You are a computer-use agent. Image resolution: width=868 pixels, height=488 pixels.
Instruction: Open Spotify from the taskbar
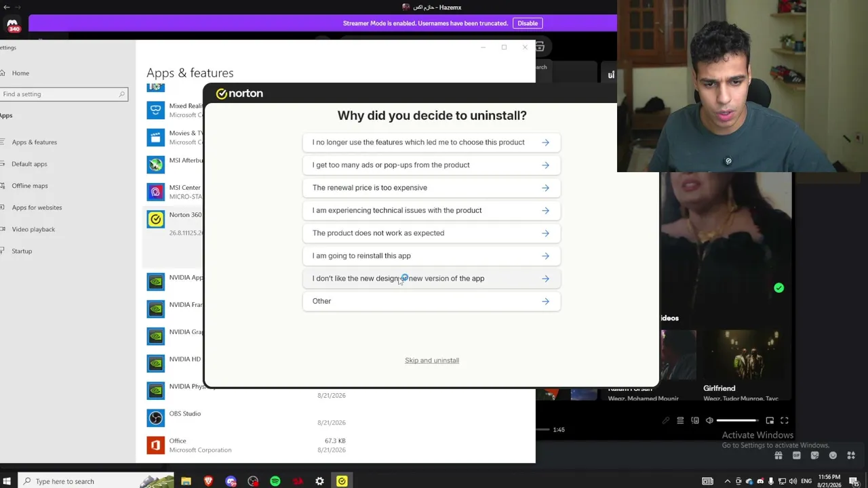click(275, 481)
